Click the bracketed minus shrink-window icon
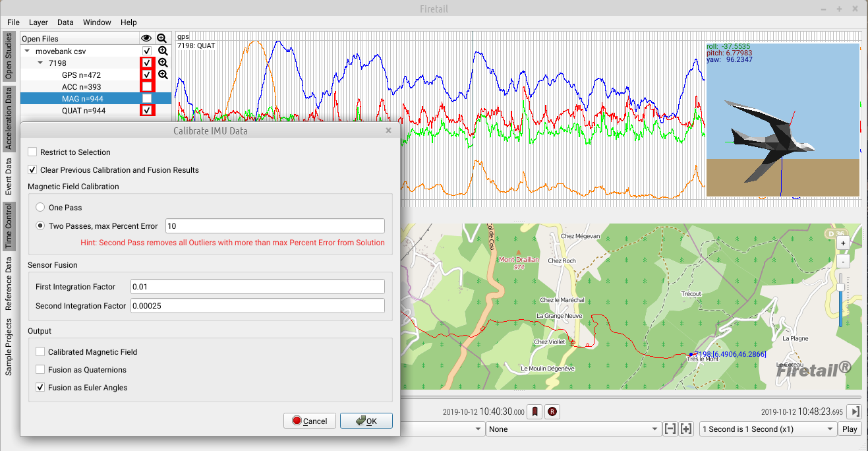Screen dimensions: 868x451 click(x=670, y=429)
